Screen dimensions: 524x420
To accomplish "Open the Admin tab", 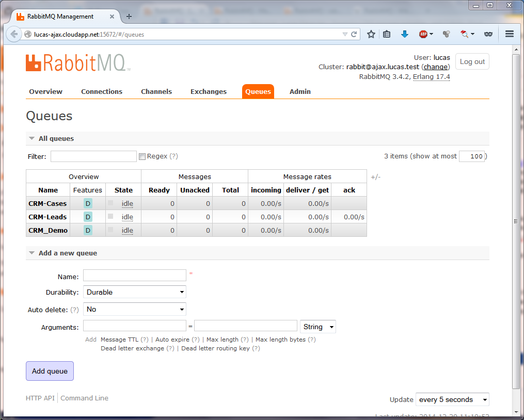I will click(300, 91).
